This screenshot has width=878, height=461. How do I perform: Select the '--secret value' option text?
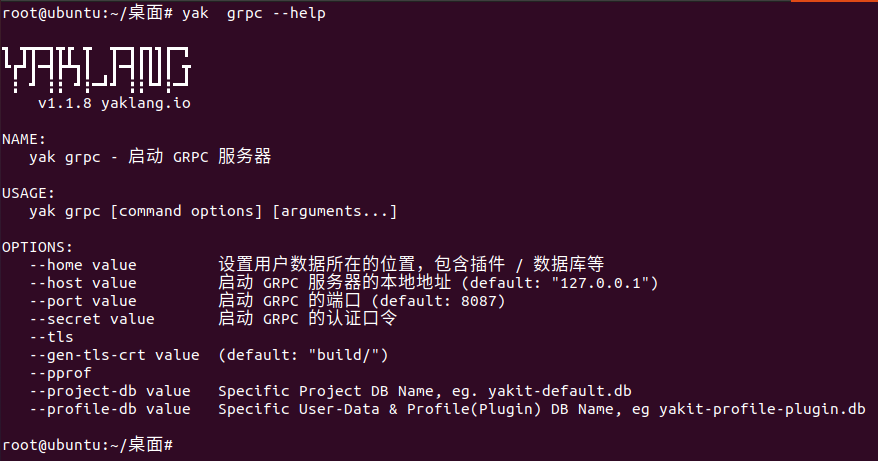click(x=92, y=319)
